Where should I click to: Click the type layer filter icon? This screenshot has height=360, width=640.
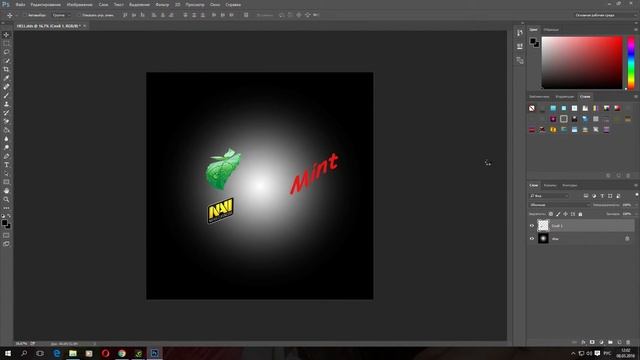coord(602,196)
